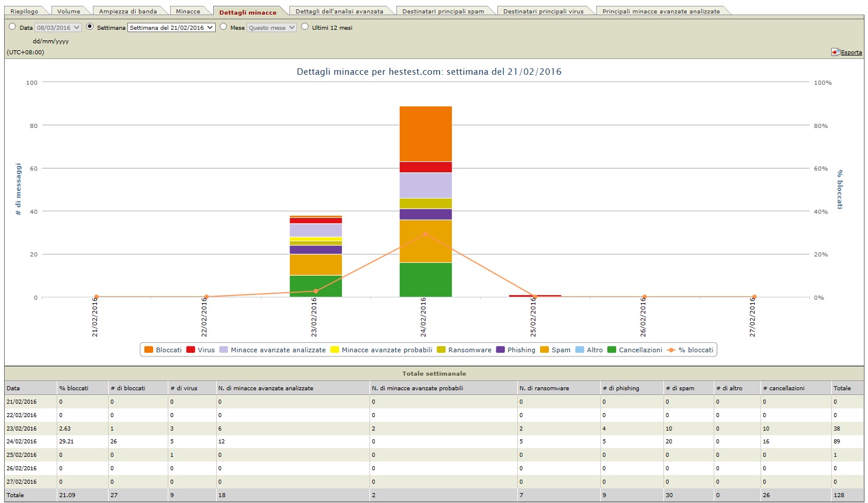Open the date 08/03/2016 dropdown

point(58,27)
